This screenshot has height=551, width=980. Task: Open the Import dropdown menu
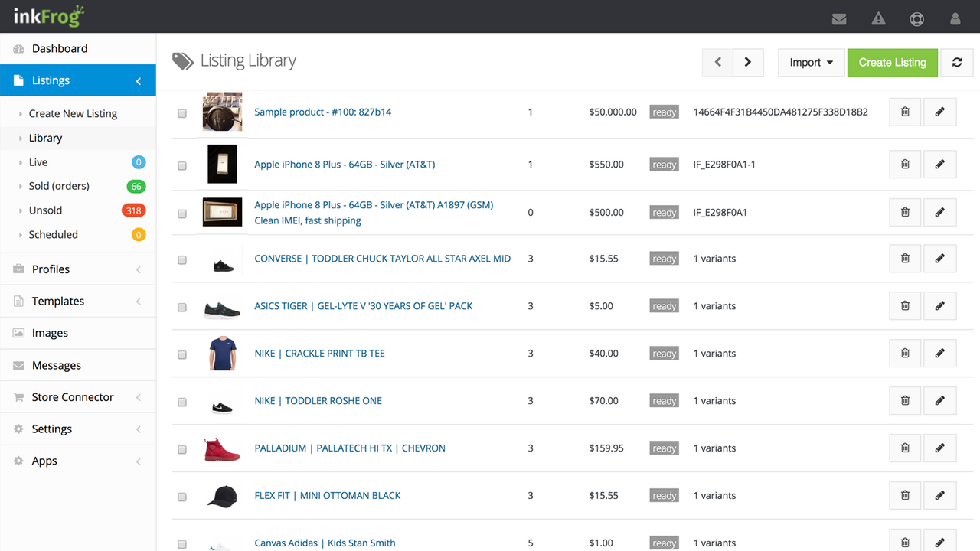pos(811,63)
